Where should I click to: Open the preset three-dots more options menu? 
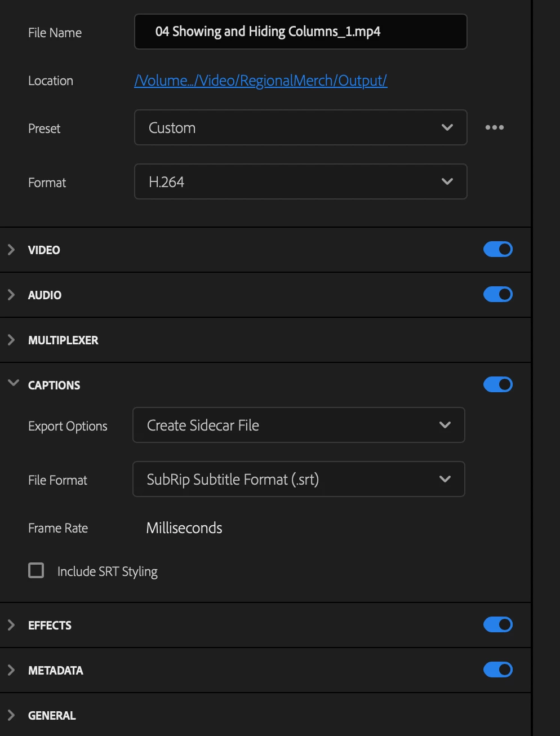(494, 127)
